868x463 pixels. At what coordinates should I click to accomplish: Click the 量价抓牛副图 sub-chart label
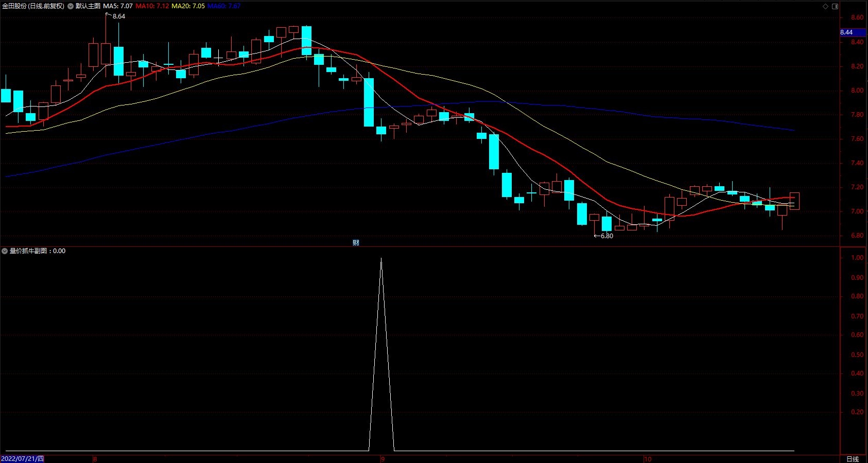pyautogui.click(x=28, y=251)
